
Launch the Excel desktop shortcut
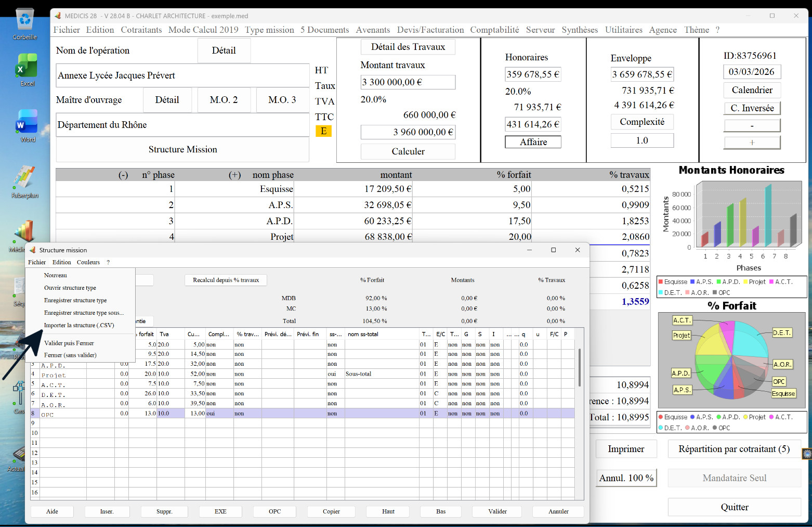point(27,70)
